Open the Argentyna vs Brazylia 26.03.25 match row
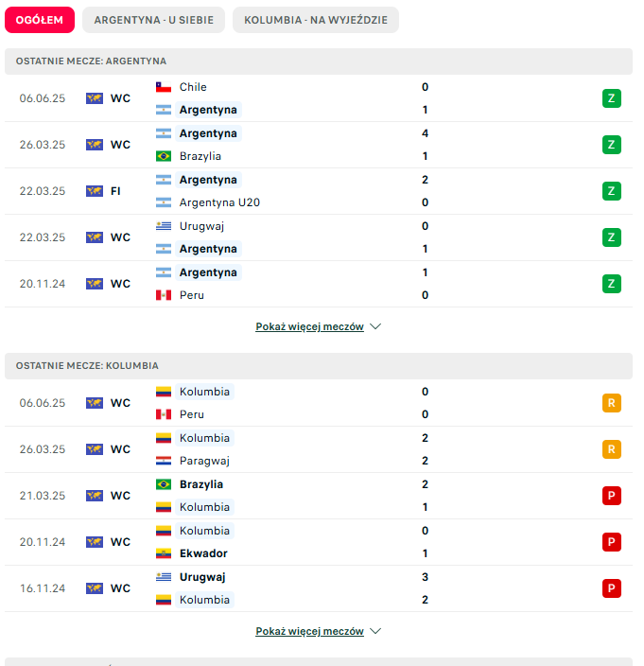644x666 pixels. pyautogui.click(x=319, y=145)
